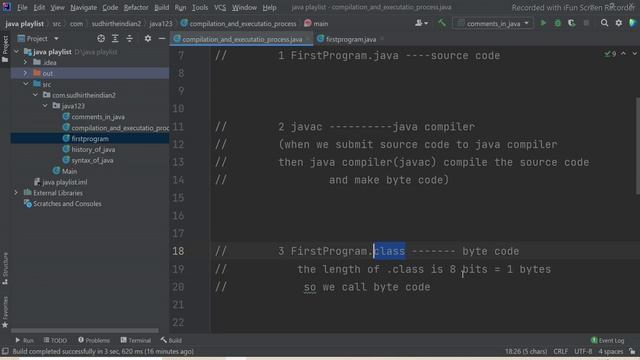
Task: Switch to firstprogram.java editor tab
Action: tap(351, 39)
